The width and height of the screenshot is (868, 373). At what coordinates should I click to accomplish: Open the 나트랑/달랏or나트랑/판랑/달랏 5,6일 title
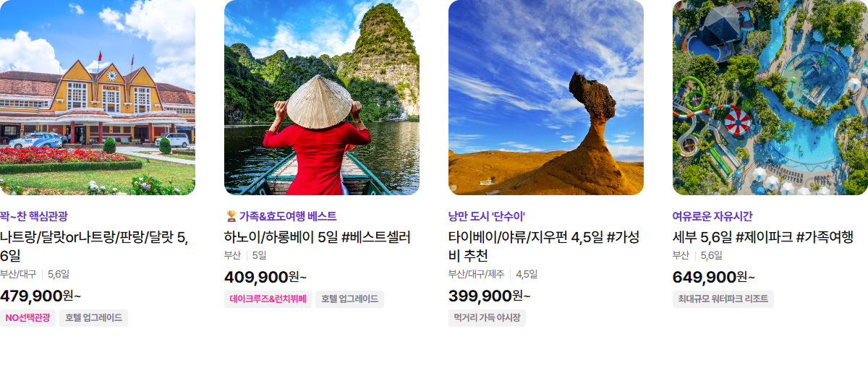pyautogui.click(x=94, y=246)
